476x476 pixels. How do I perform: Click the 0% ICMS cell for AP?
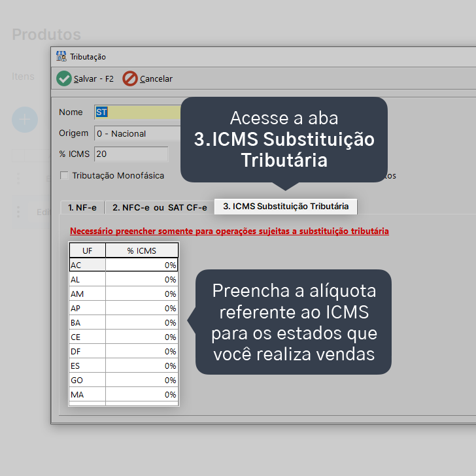[142, 308]
